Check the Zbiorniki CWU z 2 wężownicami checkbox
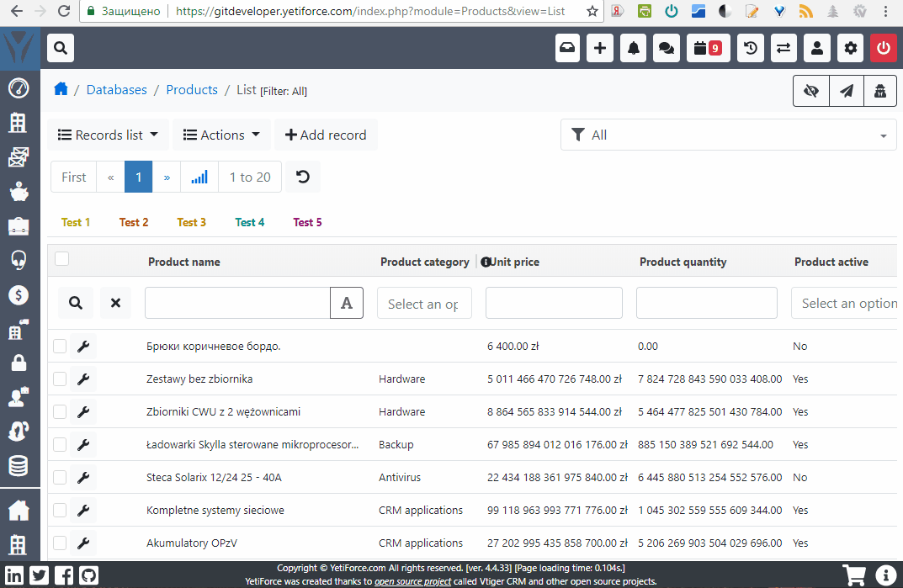Image resolution: width=903 pixels, height=588 pixels. [x=60, y=412]
